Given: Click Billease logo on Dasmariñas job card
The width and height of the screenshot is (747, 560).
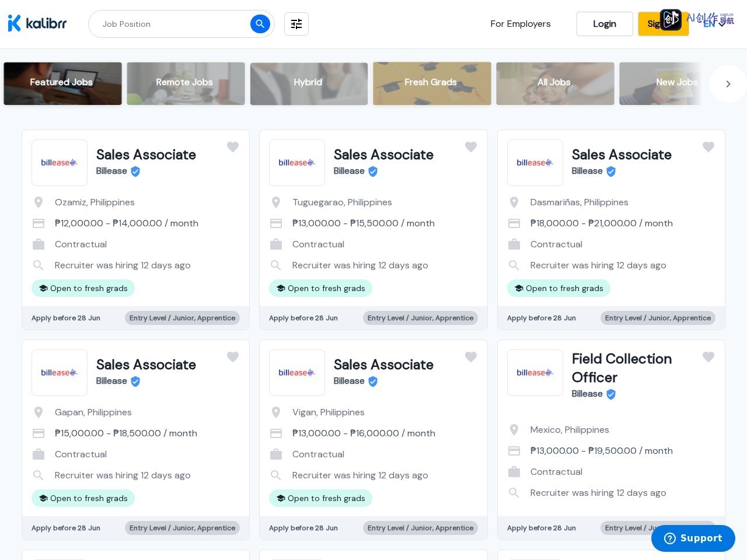Looking at the screenshot, I should tap(535, 163).
